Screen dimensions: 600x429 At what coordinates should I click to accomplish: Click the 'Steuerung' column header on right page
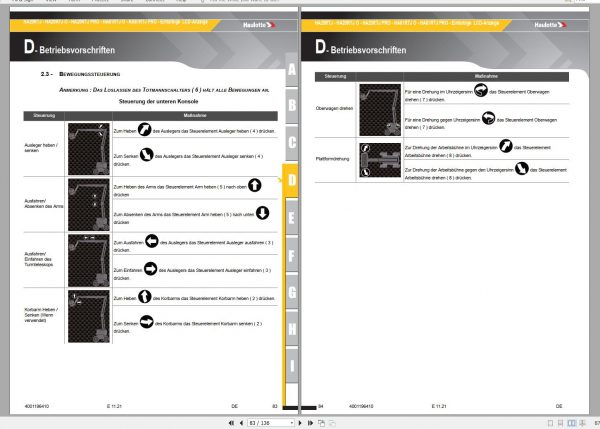pos(335,77)
